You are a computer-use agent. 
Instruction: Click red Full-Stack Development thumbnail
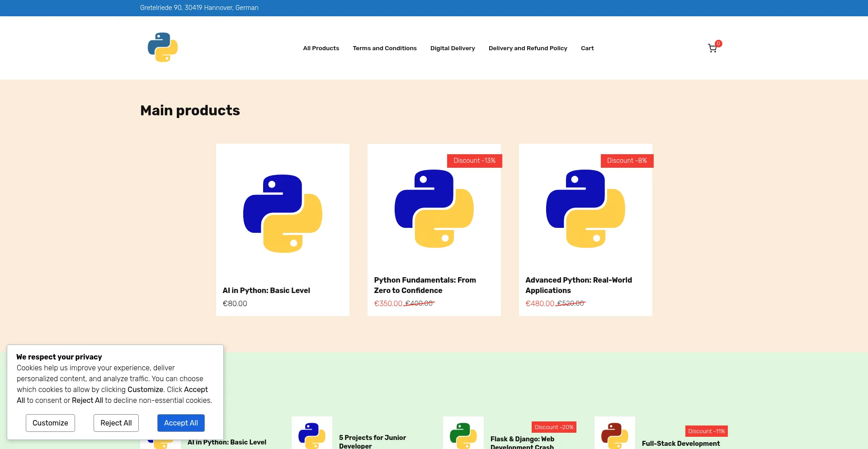pyautogui.click(x=615, y=433)
